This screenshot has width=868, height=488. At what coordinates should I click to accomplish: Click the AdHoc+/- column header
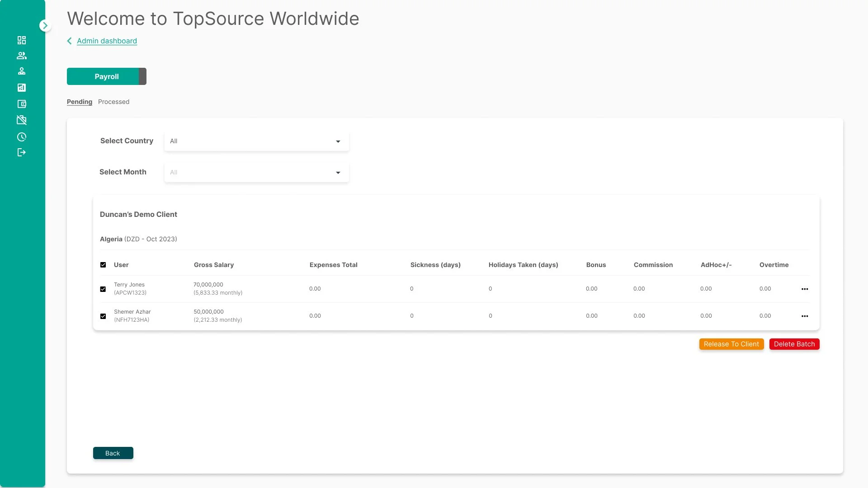coord(716,265)
